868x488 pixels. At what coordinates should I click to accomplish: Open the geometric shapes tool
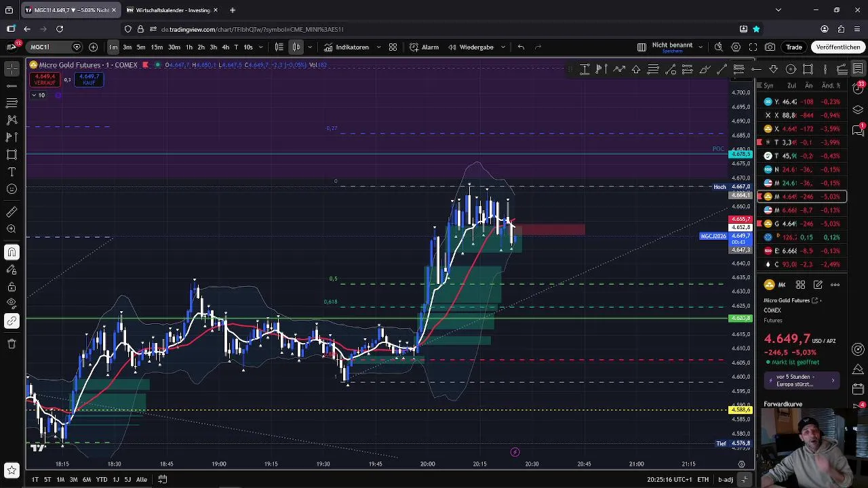(12, 155)
